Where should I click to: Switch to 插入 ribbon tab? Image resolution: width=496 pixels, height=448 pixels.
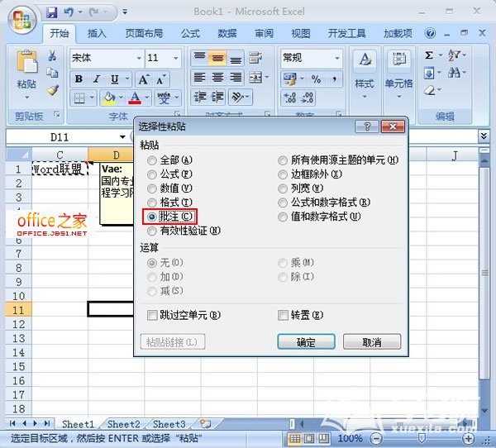click(97, 33)
